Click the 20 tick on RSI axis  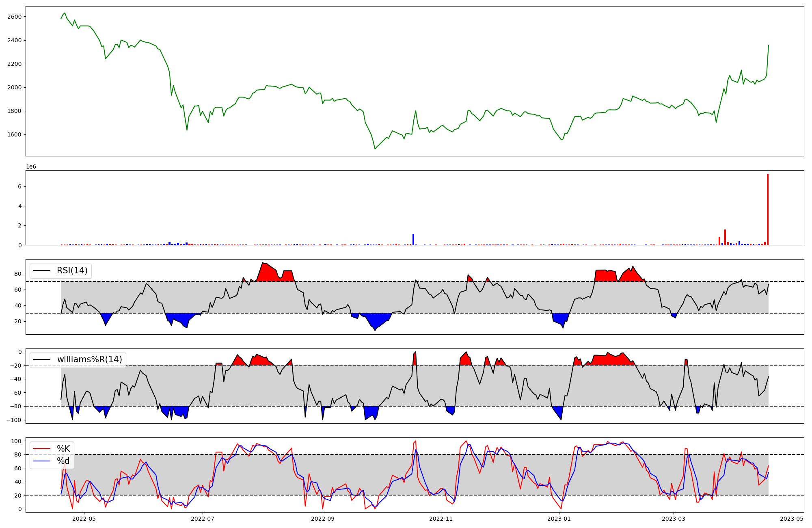(18, 321)
